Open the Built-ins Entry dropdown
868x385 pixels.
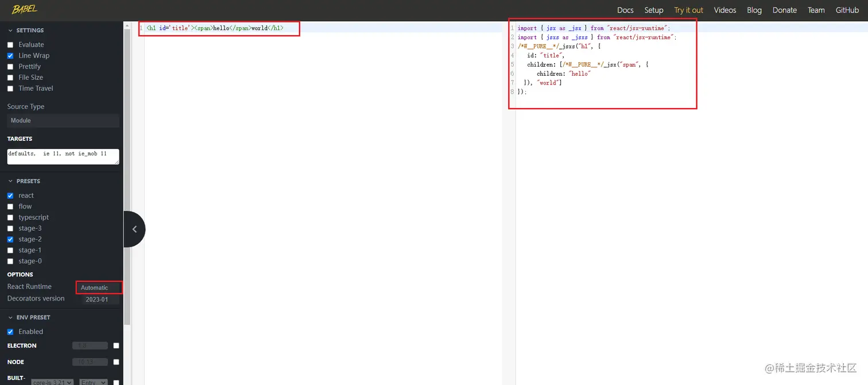(93, 382)
